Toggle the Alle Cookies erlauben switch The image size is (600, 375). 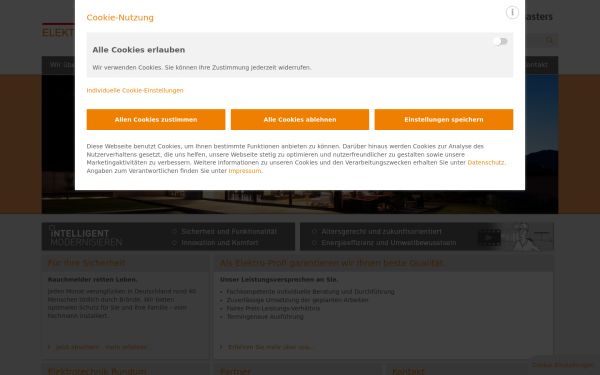click(500, 41)
